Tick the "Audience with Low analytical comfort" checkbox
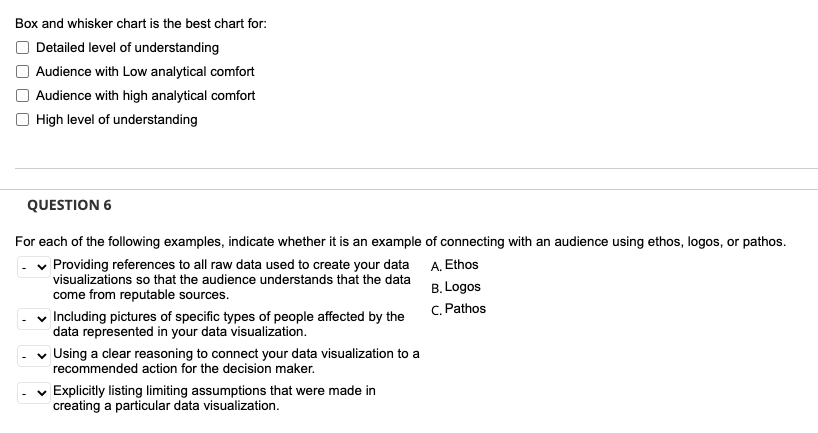Image resolution: width=818 pixels, height=433 pixels. [x=23, y=72]
